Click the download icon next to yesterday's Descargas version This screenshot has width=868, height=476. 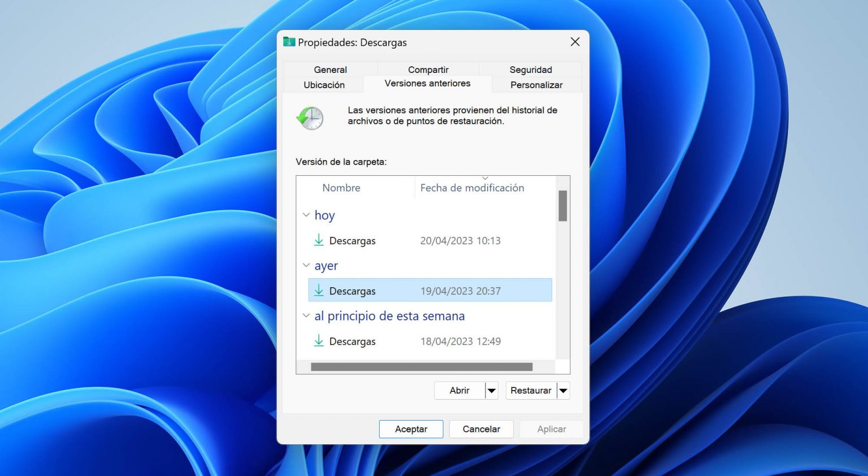319,291
